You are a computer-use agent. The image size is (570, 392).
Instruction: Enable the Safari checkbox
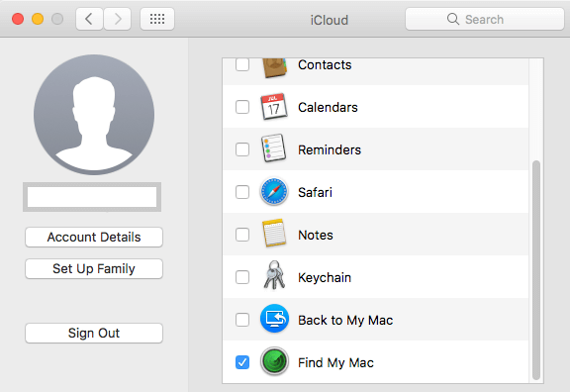[242, 192]
